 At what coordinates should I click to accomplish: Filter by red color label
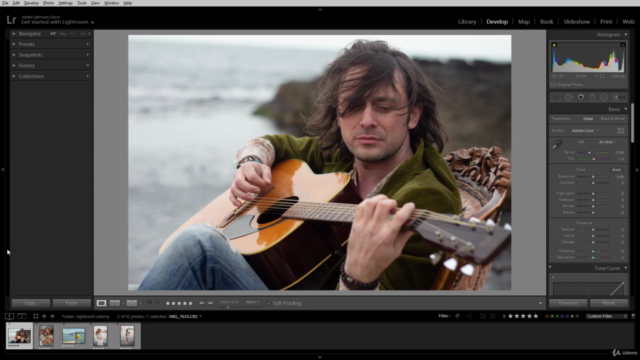point(547,316)
